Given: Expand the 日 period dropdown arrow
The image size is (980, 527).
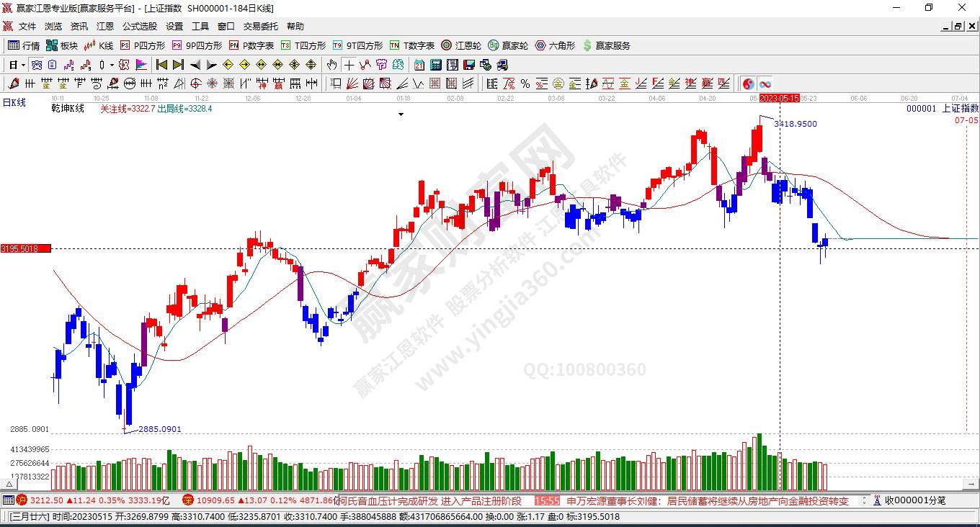Looking at the screenshot, I should (x=23, y=65).
